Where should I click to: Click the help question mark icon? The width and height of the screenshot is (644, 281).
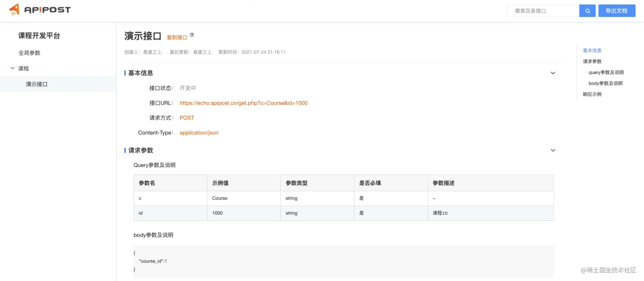[x=192, y=35]
